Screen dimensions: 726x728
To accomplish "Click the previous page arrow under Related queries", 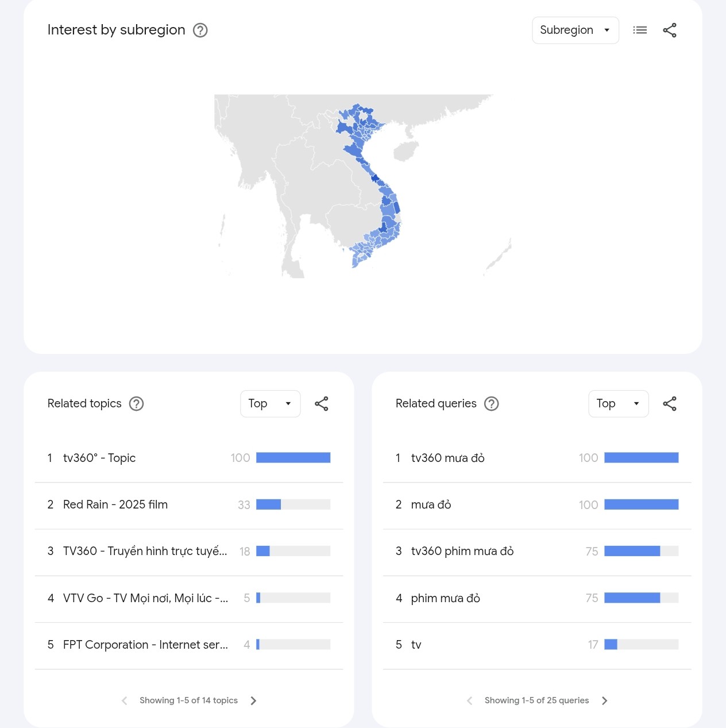I will (x=469, y=700).
